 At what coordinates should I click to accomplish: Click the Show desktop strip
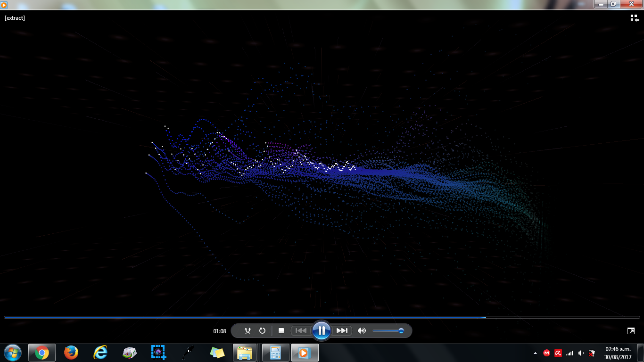641,353
